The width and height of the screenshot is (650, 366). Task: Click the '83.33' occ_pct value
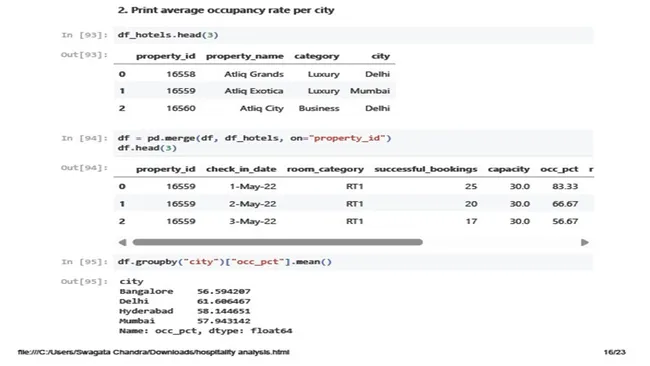click(x=565, y=187)
